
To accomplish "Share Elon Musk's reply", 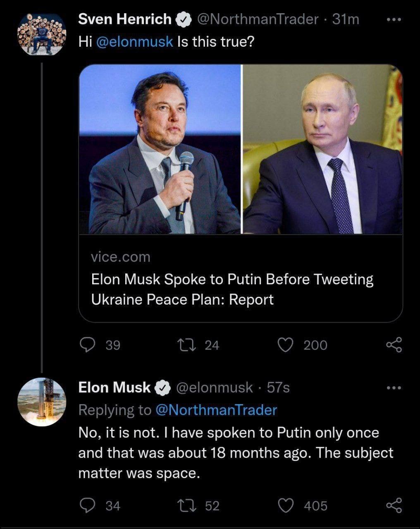I will click(x=393, y=505).
